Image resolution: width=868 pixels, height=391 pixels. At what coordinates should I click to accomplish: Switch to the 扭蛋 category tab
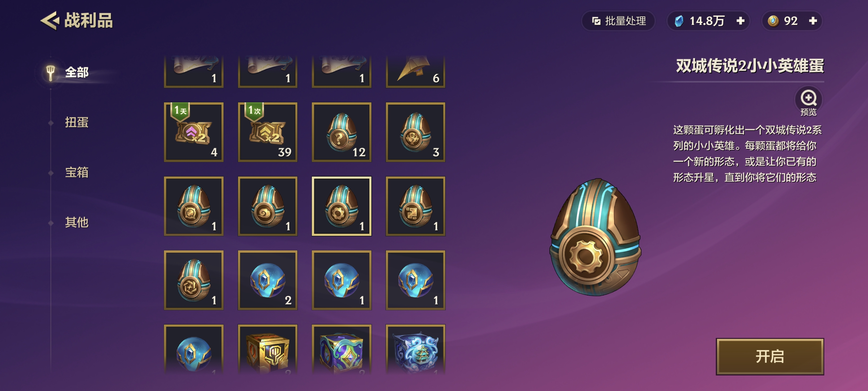pyautogui.click(x=77, y=122)
